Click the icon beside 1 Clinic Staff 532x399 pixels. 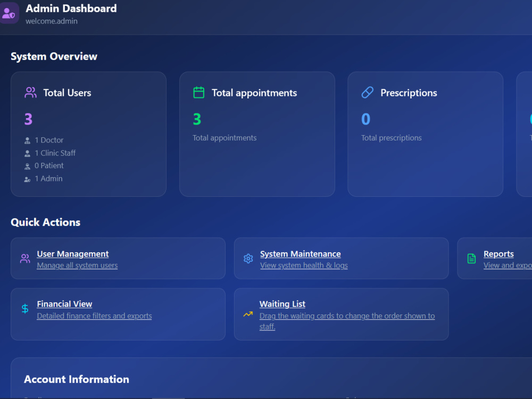point(28,153)
